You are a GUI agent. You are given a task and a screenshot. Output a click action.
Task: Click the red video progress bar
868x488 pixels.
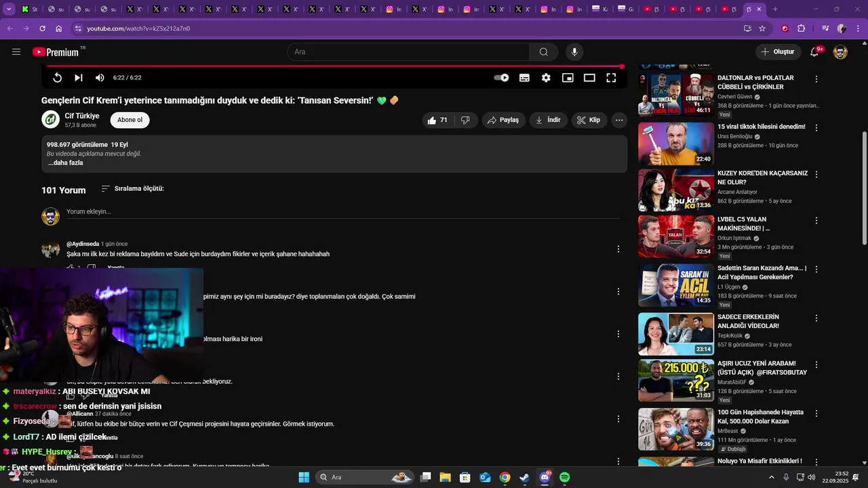pyautogui.click(x=334, y=66)
